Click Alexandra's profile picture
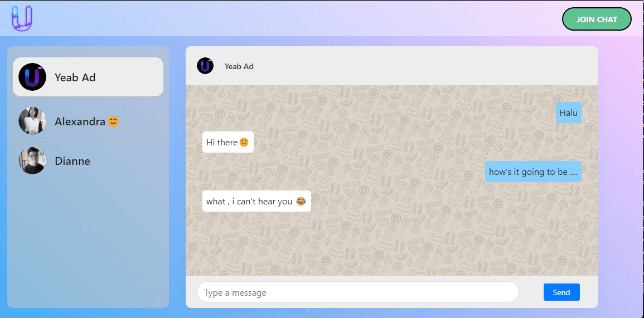The image size is (644, 318). [x=32, y=121]
